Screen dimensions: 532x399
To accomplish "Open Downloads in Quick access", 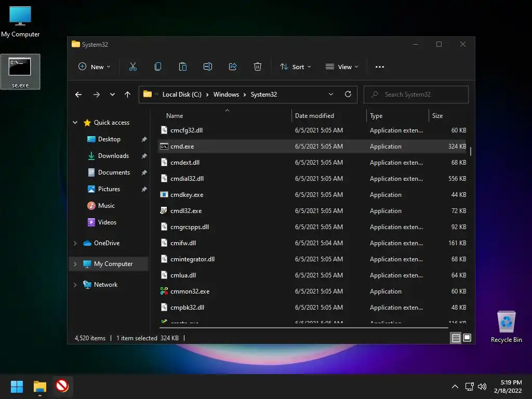I will [113, 156].
